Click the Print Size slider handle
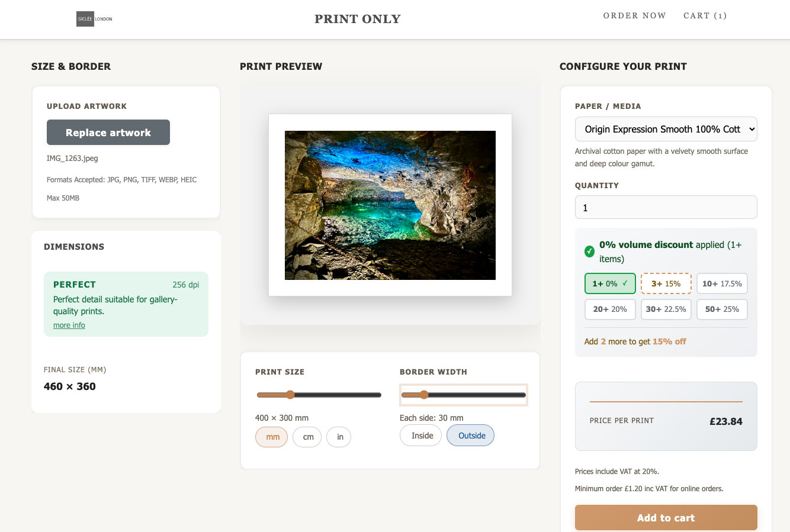The width and height of the screenshot is (790, 532). tap(290, 395)
